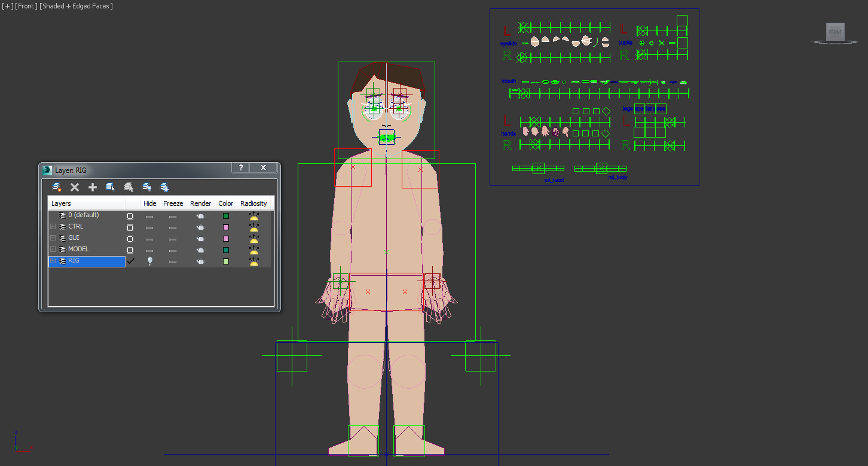Viewport: 868px width, 466px height.
Task: Click the Freeze column header
Action: pos(173,203)
